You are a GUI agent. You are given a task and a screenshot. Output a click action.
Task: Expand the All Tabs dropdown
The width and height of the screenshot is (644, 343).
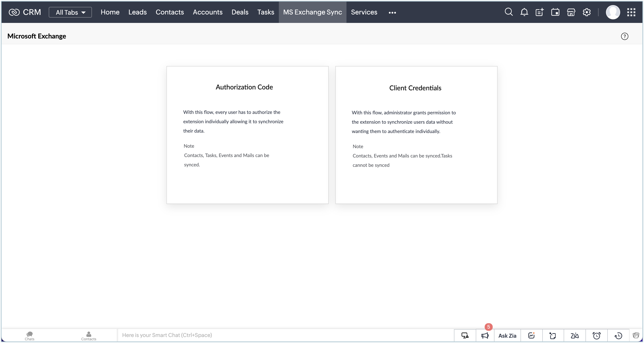click(70, 12)
